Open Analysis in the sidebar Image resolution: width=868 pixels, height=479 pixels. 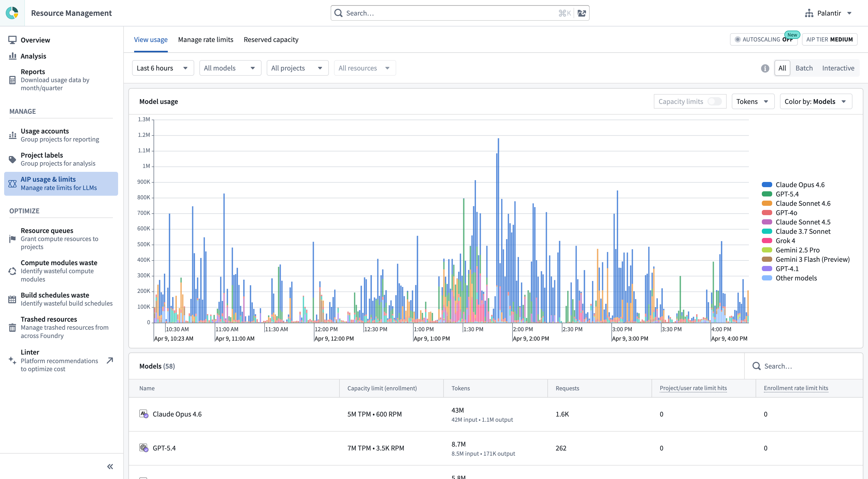(61, 56)
